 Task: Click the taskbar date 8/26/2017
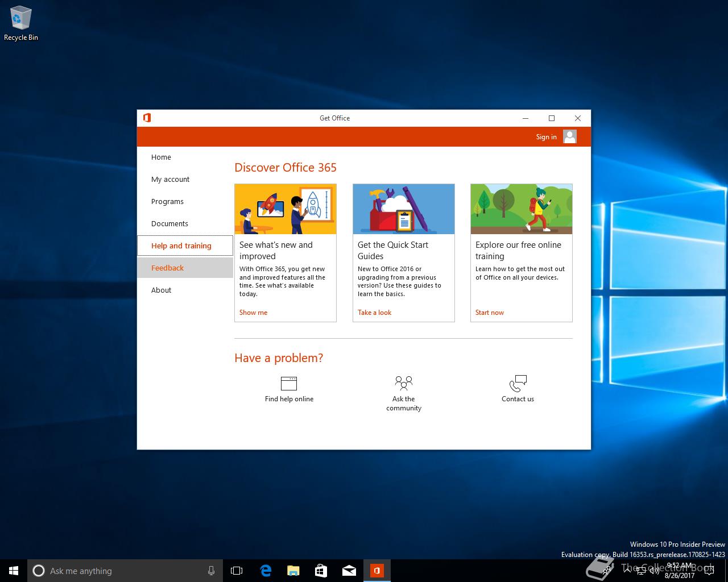680,575
